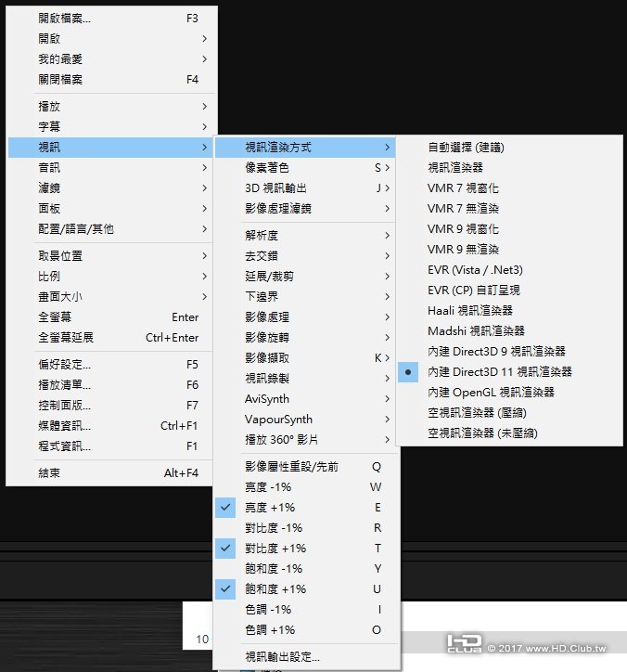Pick 自動選擇 (建議) renderer option
The height and width of the screenshot is (672, 627).
point(509,148)
